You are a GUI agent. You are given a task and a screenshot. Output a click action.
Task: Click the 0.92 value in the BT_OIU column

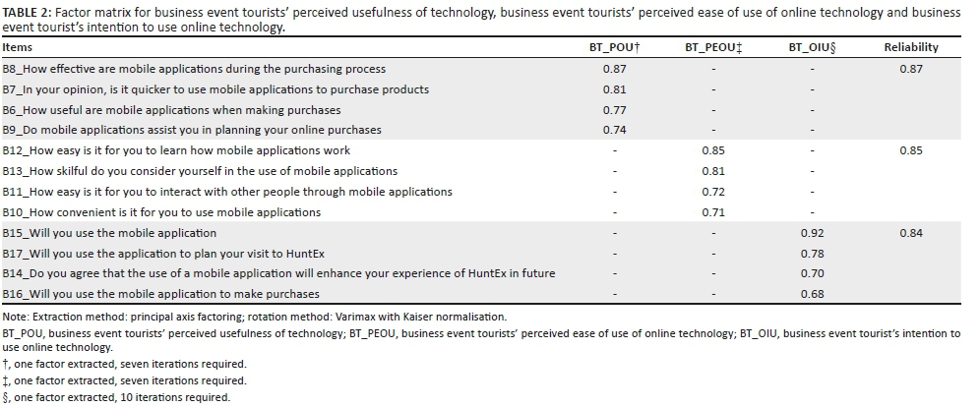(x=812, y=233)
